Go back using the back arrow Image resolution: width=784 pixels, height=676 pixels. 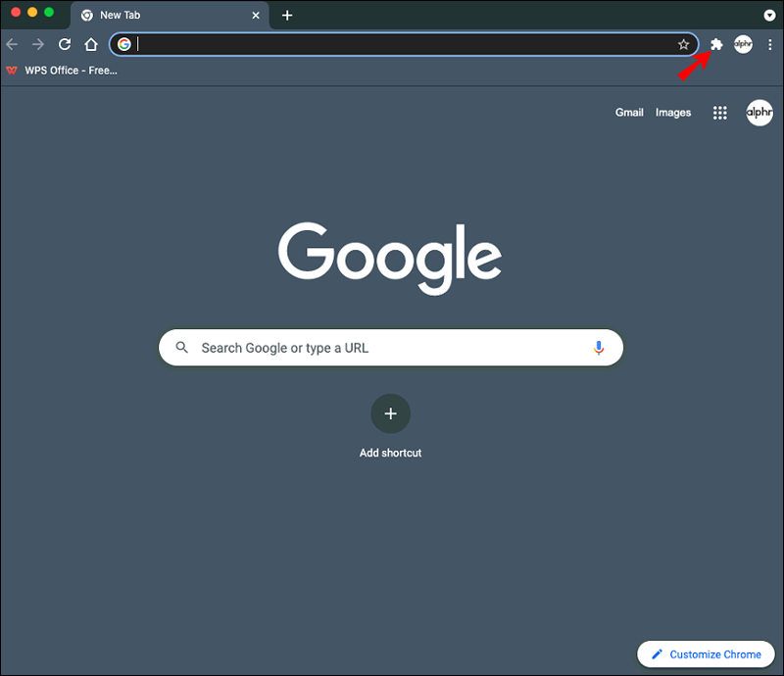pos(12,44)
